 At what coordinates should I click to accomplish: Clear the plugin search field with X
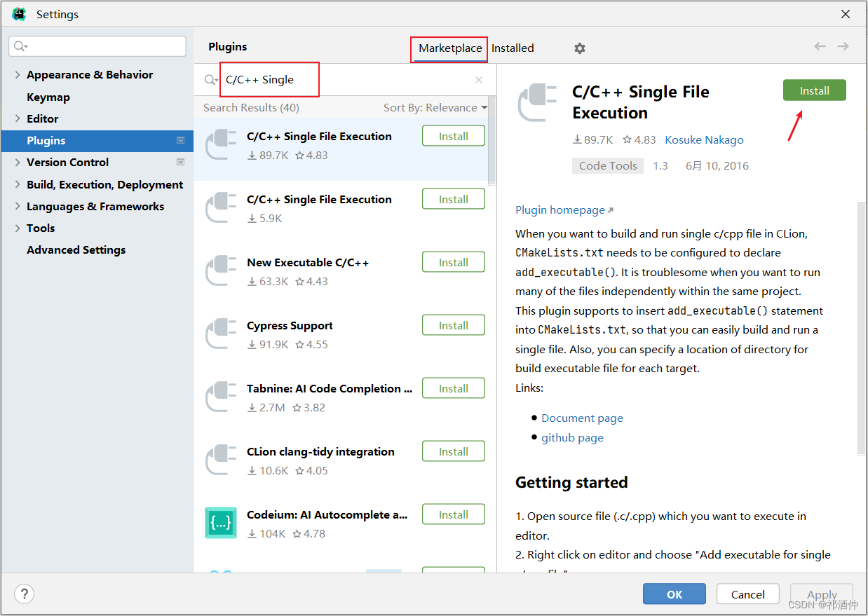479,80
